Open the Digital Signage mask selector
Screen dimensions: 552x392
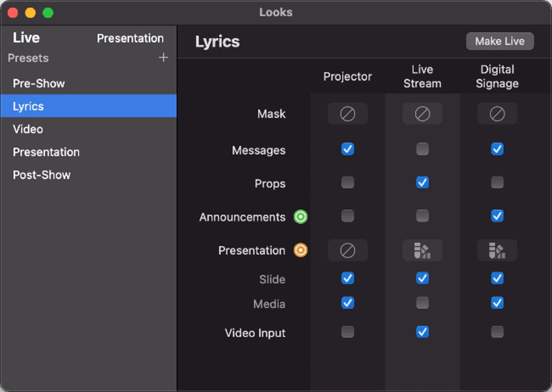(x=497, y=114)
